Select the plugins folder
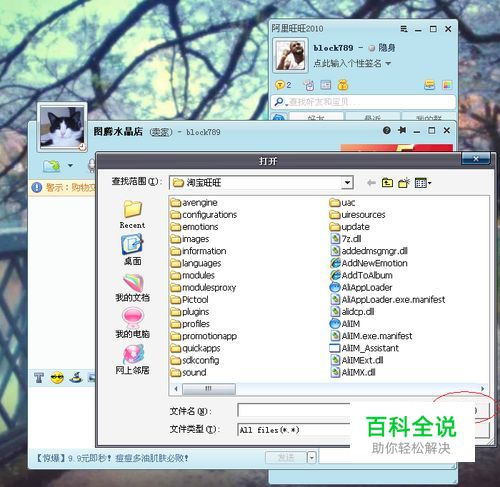Viewport: 500px width, 487px height. click(x=190, y=312)
